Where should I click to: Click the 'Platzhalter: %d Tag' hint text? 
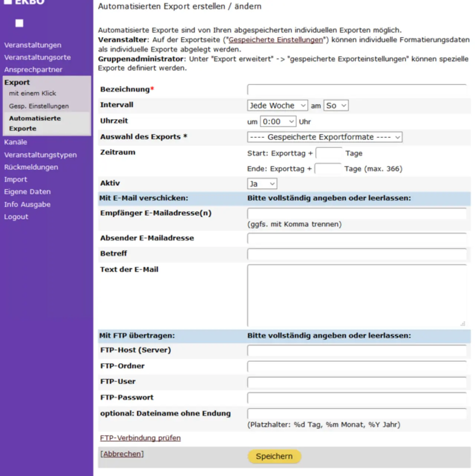point(324,425)
